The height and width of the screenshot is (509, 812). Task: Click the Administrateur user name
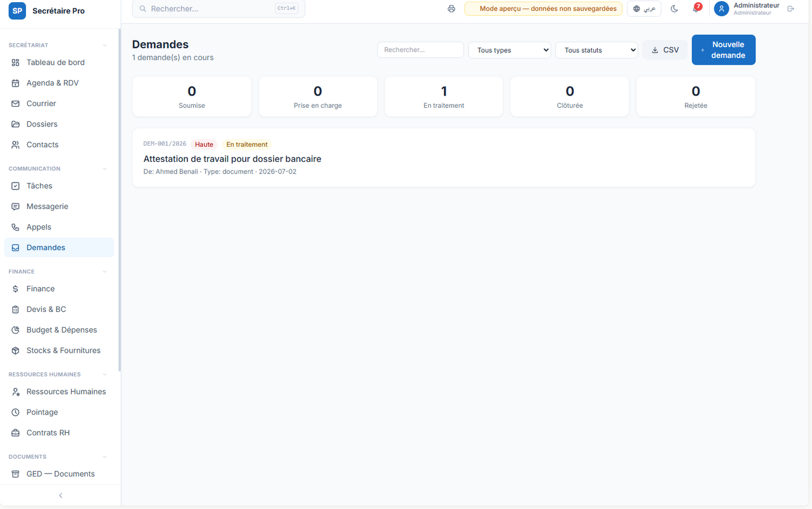[x=756, y=6]
